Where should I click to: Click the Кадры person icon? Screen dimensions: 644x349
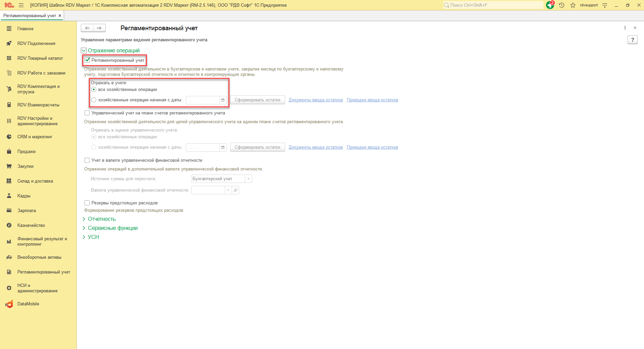9,196
